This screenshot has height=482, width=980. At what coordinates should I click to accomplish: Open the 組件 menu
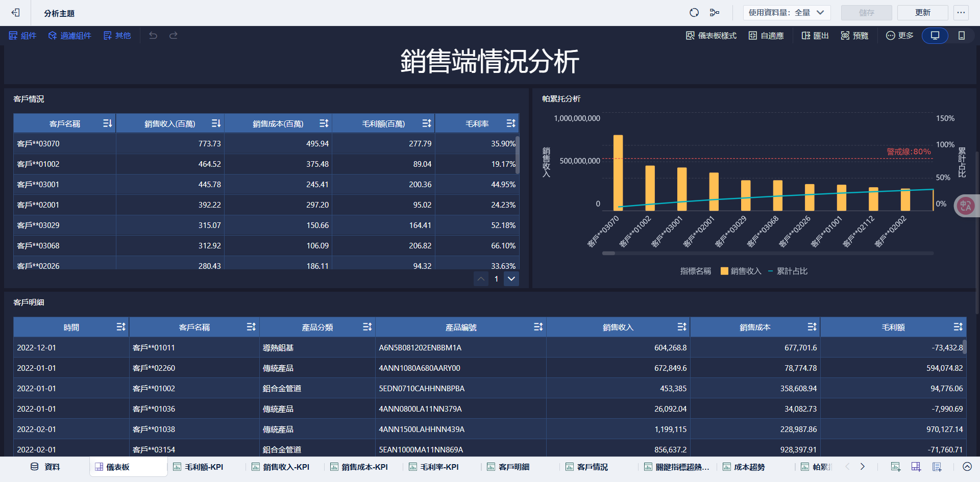click(x=22, y=36)
